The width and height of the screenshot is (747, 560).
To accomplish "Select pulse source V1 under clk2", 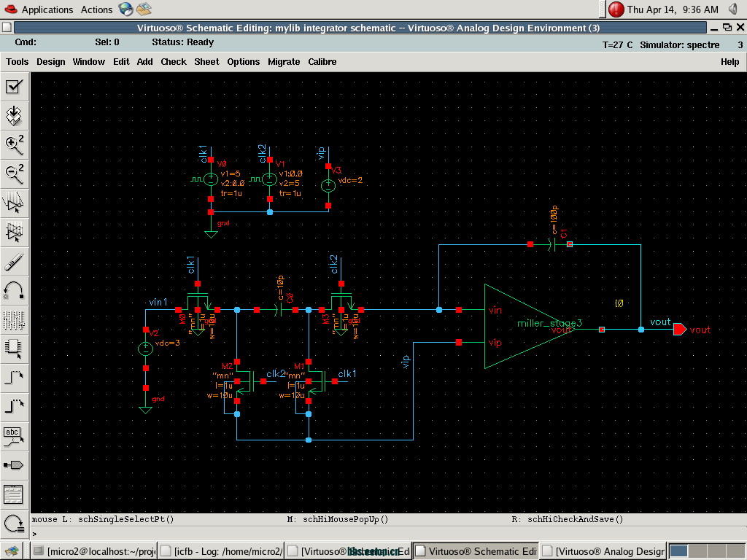I will click(x=269, y=179).
